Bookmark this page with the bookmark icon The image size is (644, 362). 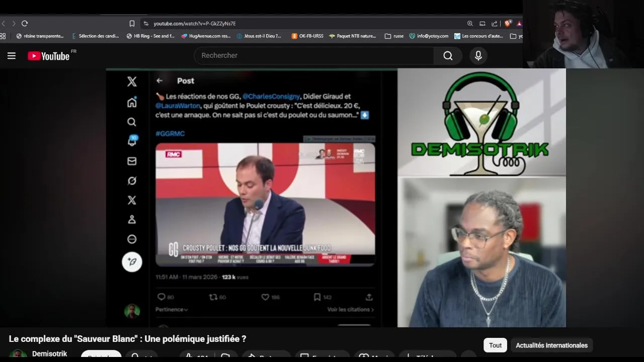132,24
